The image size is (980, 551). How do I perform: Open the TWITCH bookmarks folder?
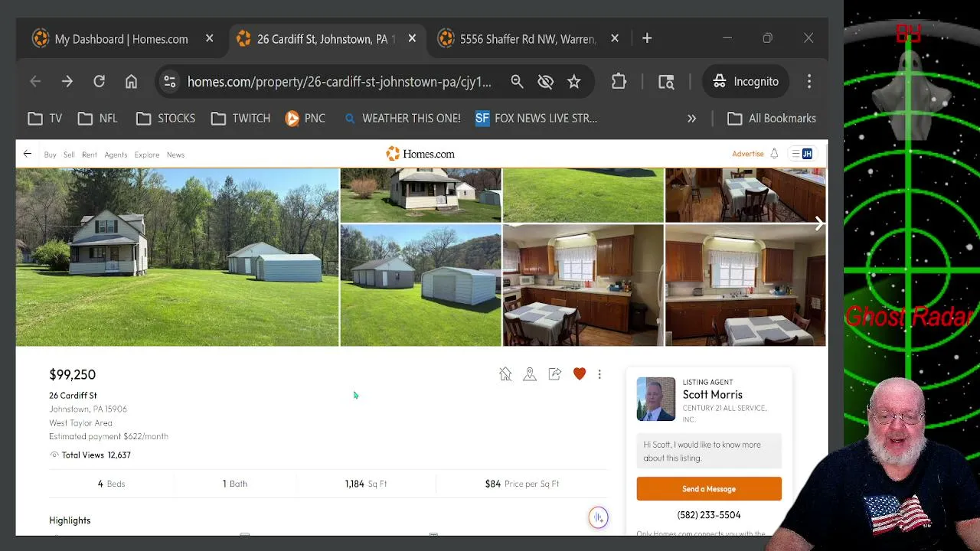241,119
